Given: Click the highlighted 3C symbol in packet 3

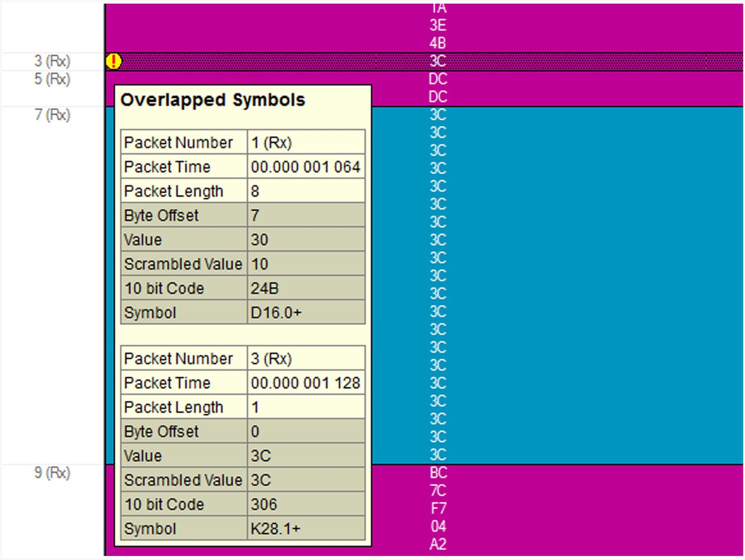Looking at the screenshot, I should click(438, 61).
